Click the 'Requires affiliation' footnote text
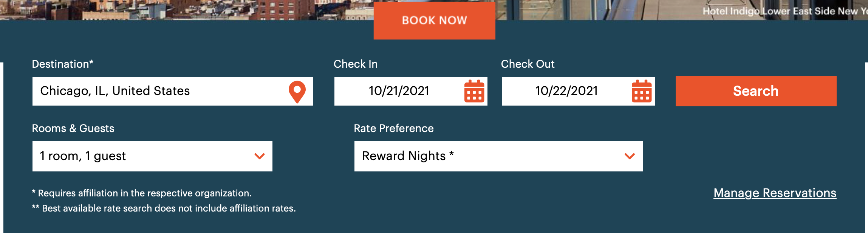868x235 pixels. coord(142,193)
